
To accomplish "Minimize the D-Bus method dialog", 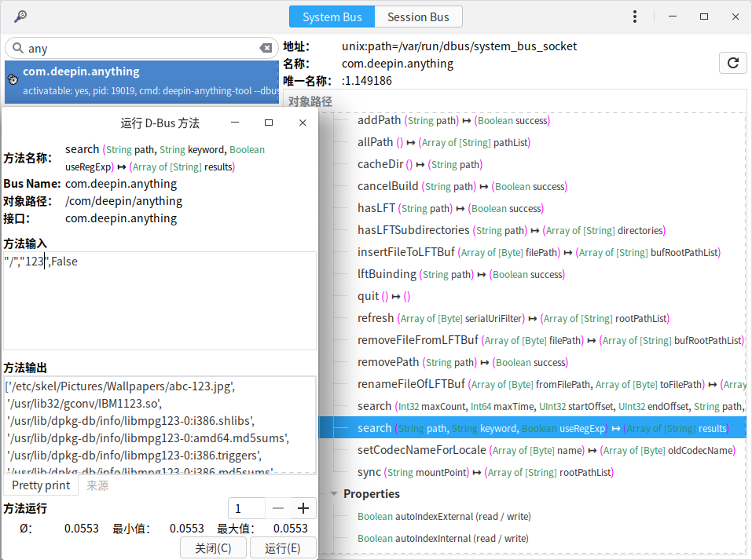I will 235,123.
